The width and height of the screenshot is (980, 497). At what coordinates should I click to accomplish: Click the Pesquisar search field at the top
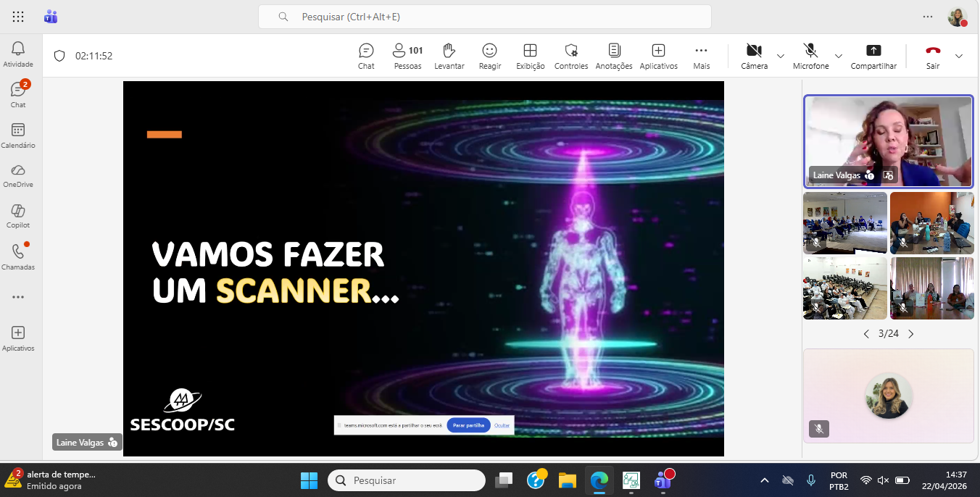484,17
